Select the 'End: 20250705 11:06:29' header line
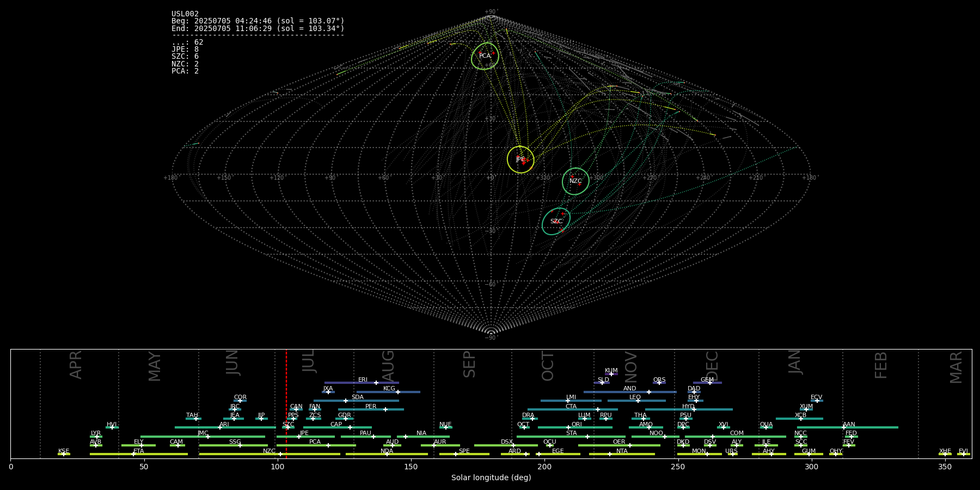The width and height of the screenshot is (980, 490). (x=258, y=28)
